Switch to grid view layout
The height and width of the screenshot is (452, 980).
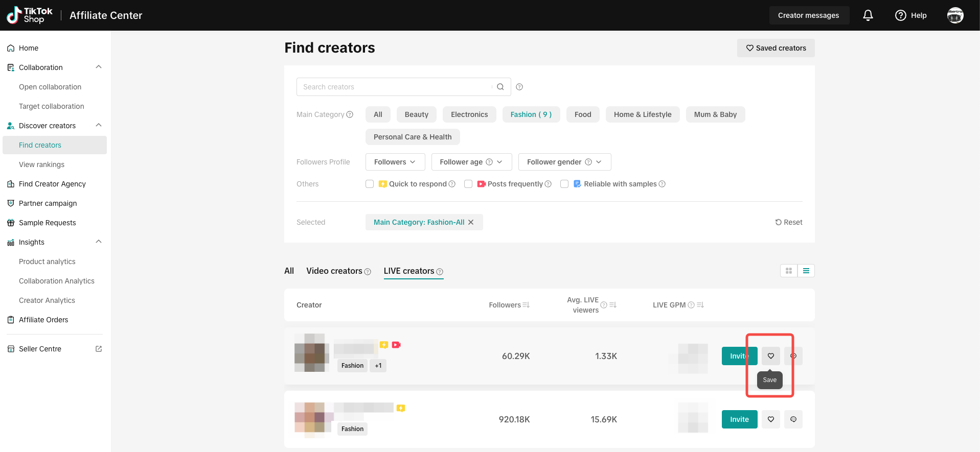tap(789, 271)
